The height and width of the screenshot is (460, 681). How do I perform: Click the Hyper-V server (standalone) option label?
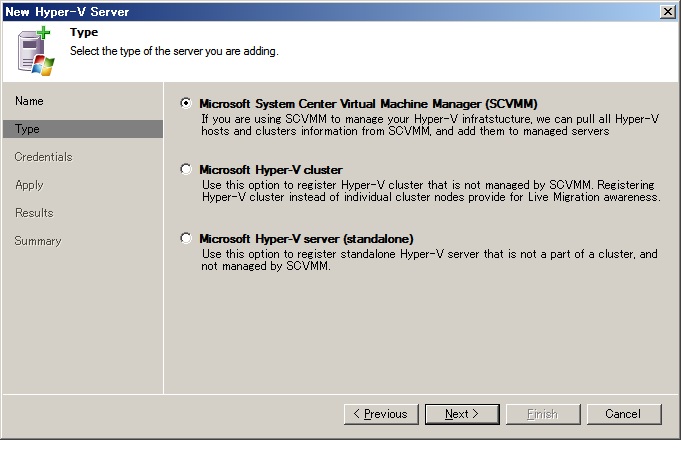pyautogui.click(x=306, y=238)
